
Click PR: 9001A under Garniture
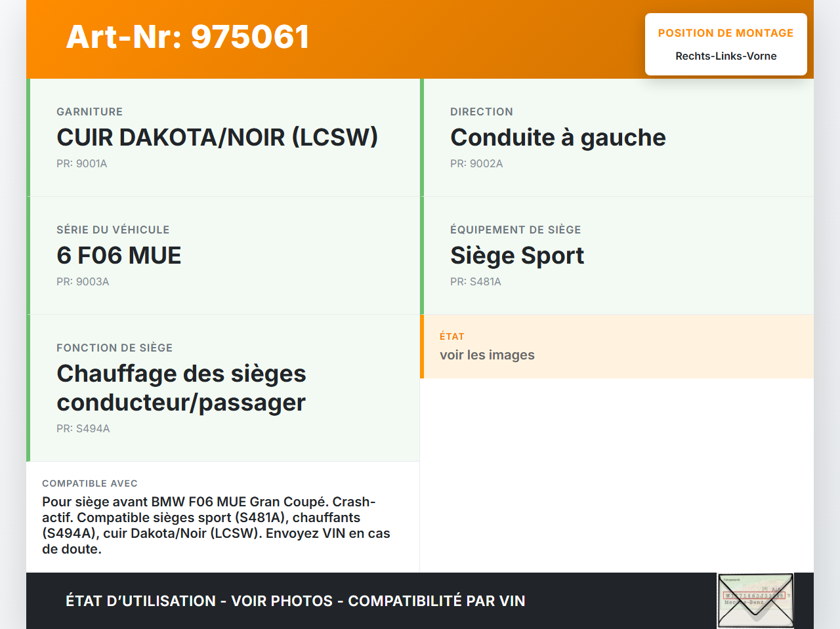pos(81,163)
